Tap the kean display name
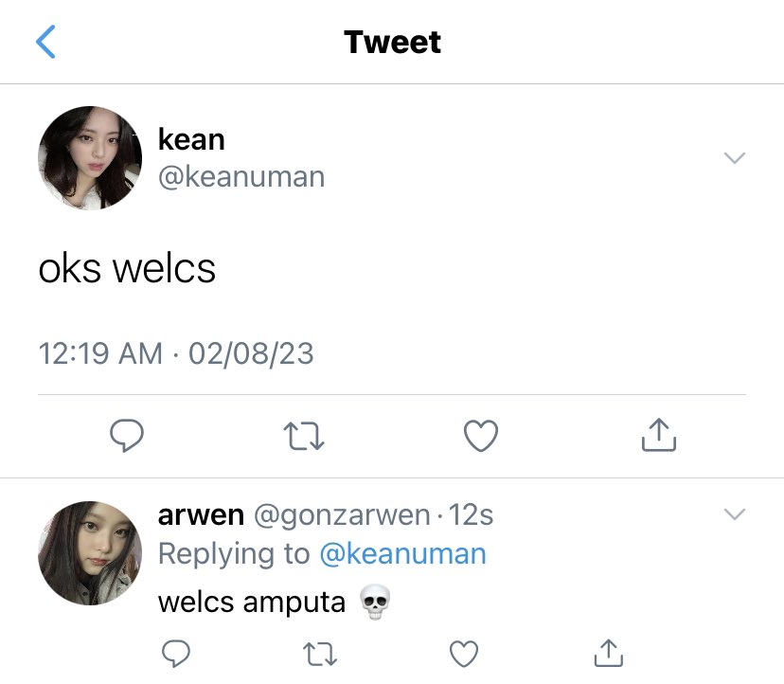Image resolution: width=784 pixels, height=684 pixels. [191, 139]
